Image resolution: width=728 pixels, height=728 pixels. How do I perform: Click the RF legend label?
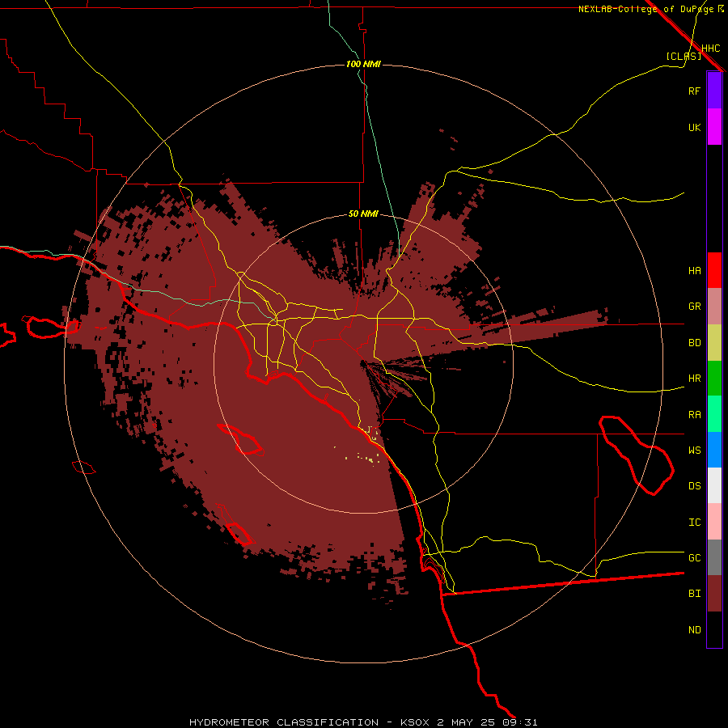(x=694, y=91)
